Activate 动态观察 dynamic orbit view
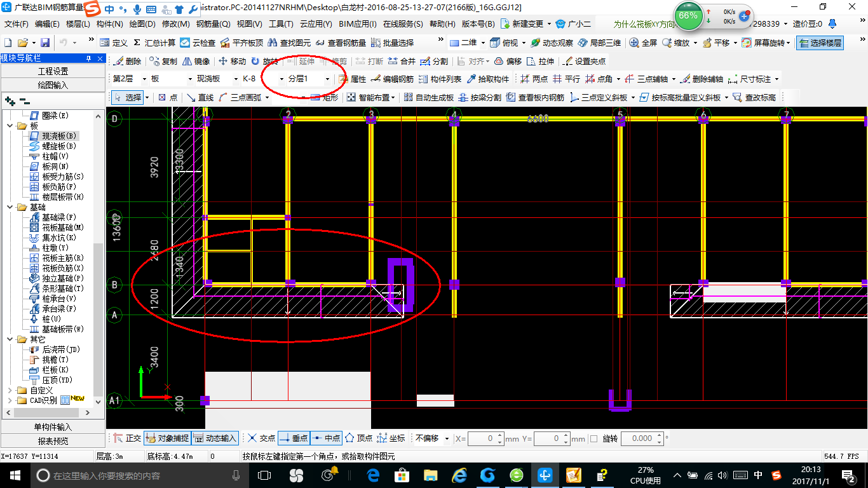 pyautogui.click(x=552, y=43)
